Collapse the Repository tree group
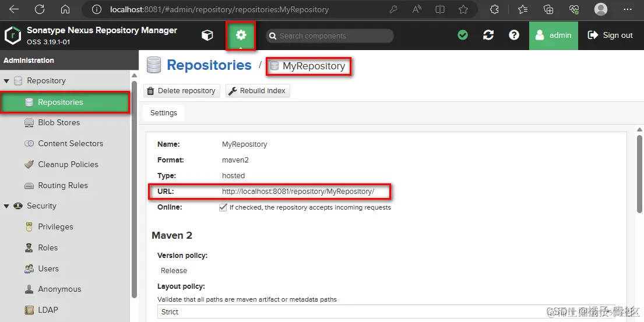Image resolution: width=644 pixels, height=322 pixels. (6, 81)
